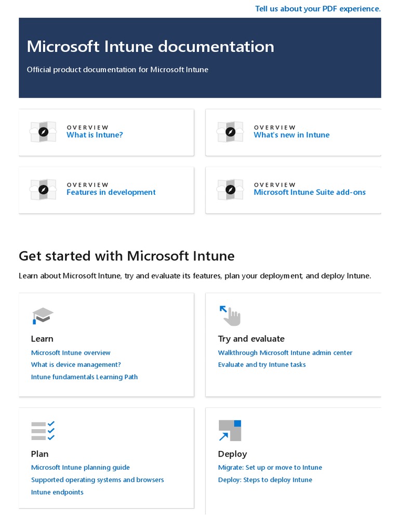Click the graduation cap Learn icon
Image resolution: width=399 pixels, height=532 pixels.
click(x=43, y=315)
